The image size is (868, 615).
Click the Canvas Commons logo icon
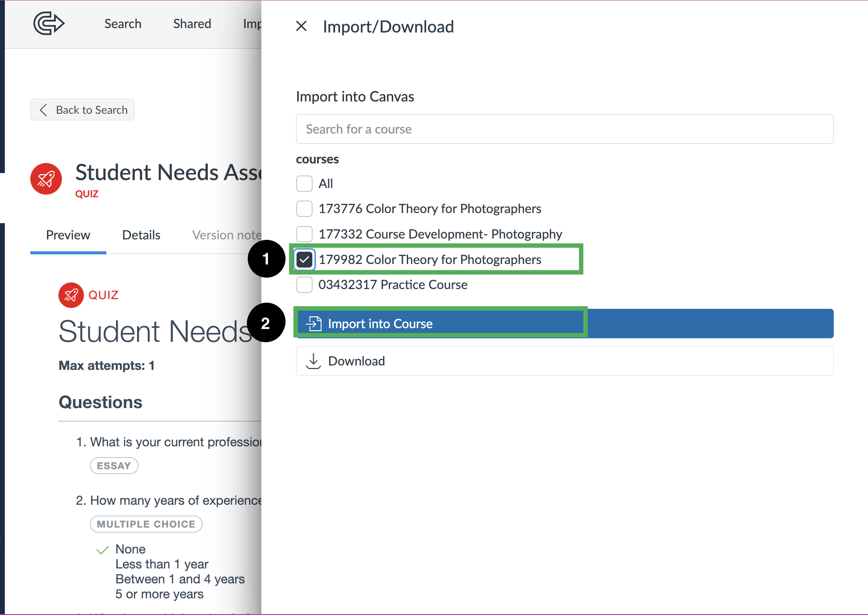(49, 23)
